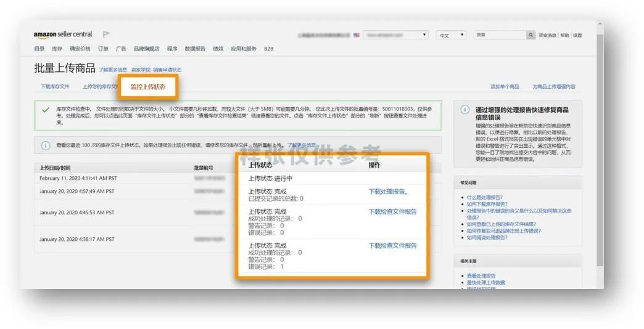Click the 批量编号 column header
Viewport: 644px width, 329px height.
(x=204, y=168)
